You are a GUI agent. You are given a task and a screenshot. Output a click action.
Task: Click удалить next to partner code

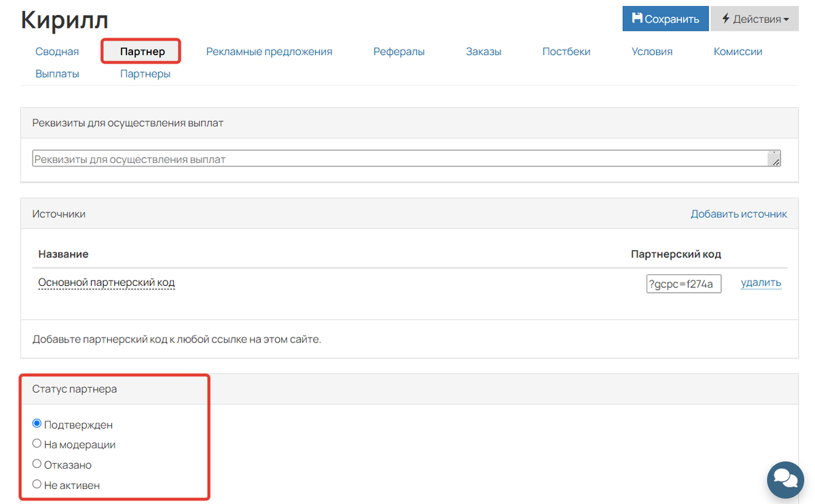[x=761, y=283]
